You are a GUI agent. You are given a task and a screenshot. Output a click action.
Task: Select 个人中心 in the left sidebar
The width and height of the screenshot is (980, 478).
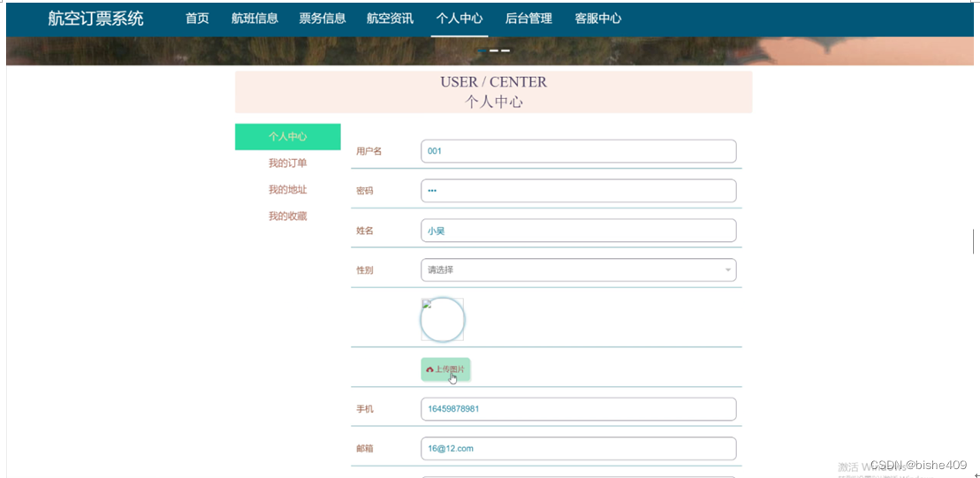287,137
